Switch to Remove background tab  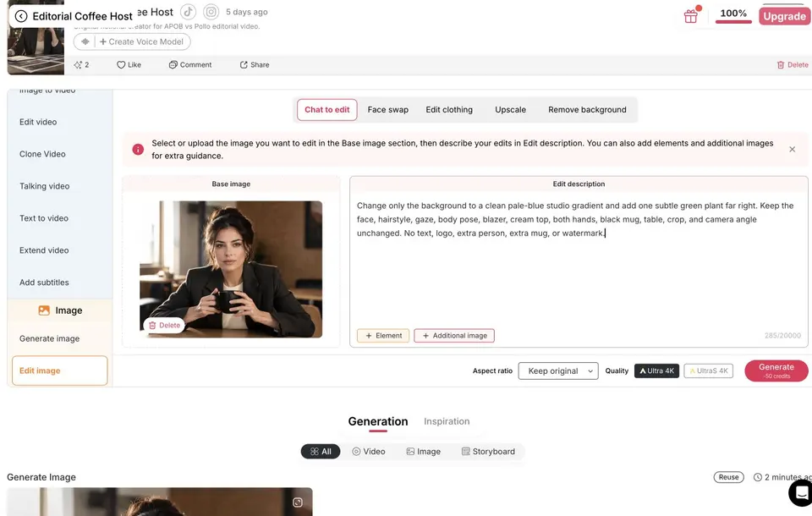[587, 110]
